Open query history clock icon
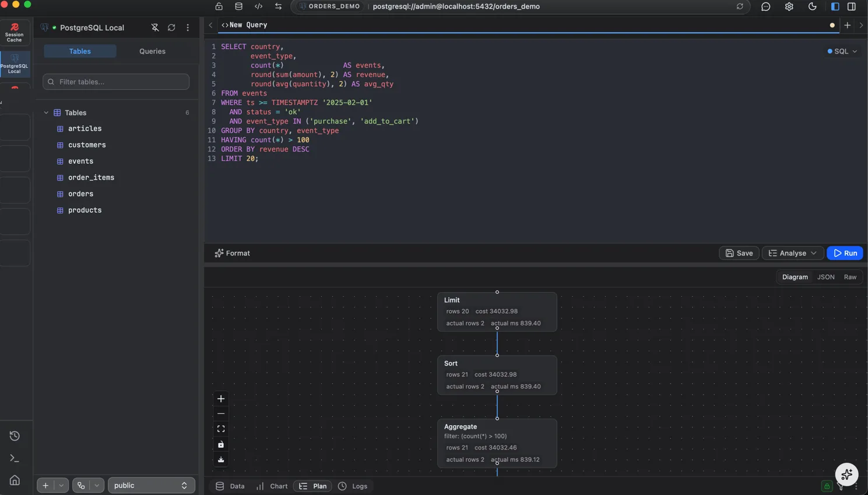 [15, 436]
